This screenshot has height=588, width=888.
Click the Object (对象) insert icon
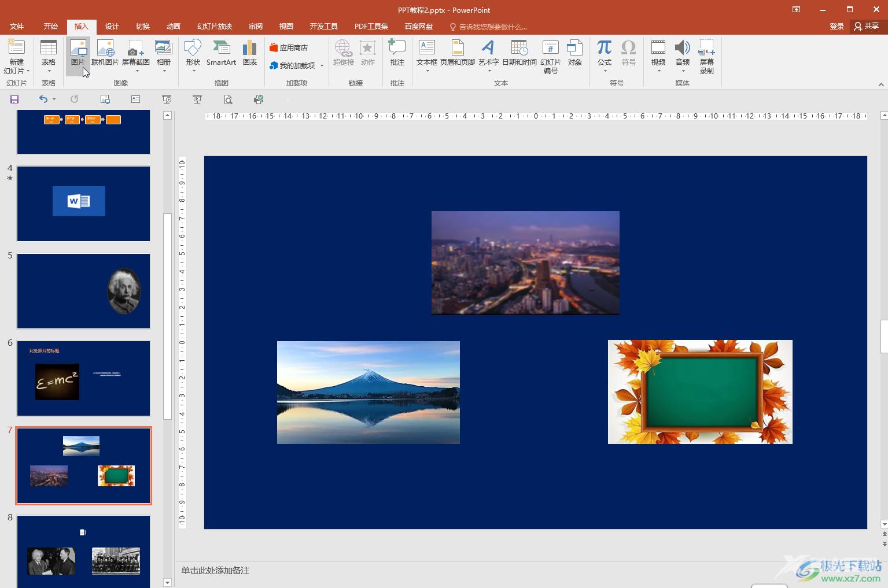point(575,52)
